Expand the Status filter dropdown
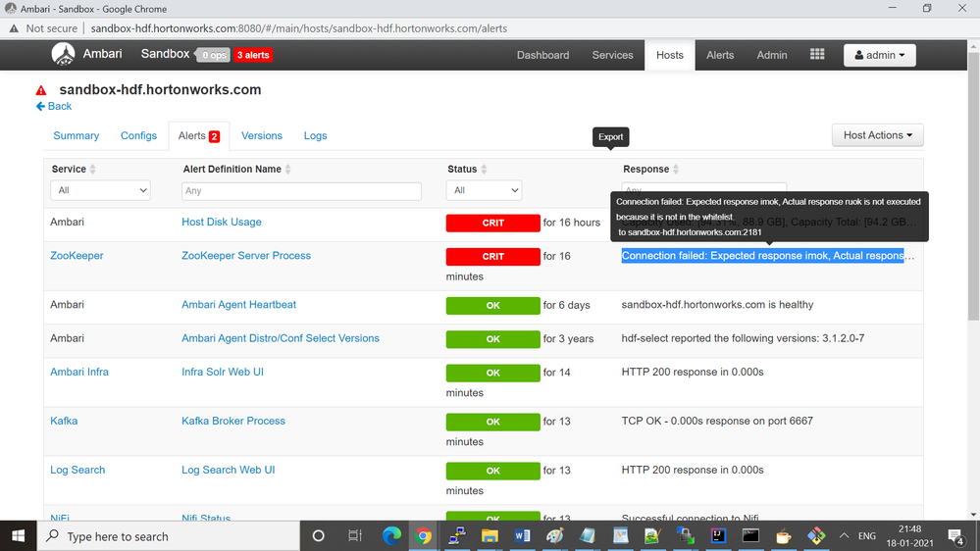The width and height of the screenshot is (980, 551). (x=484, y=190)
